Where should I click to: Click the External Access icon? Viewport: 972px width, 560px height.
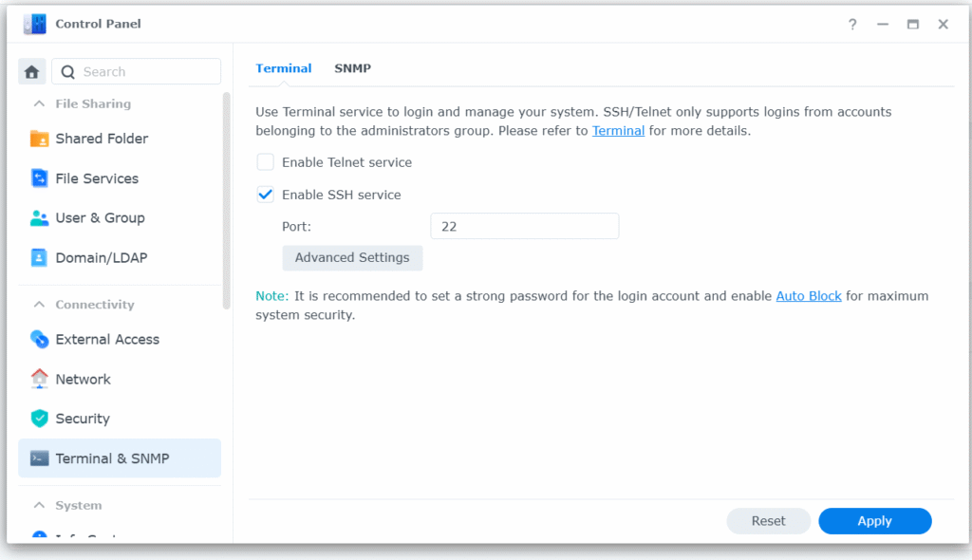(39, 339)
